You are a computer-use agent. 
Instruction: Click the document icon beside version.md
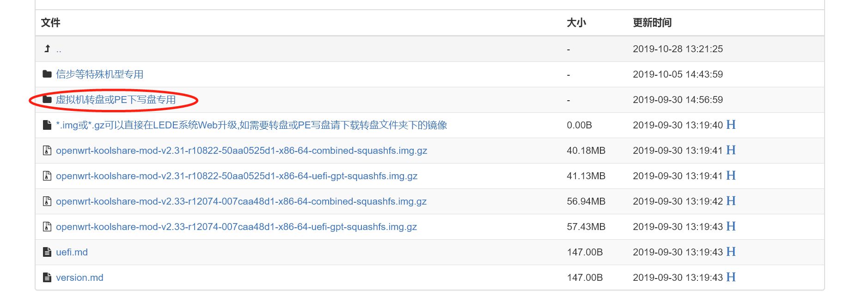click(47, 277)
